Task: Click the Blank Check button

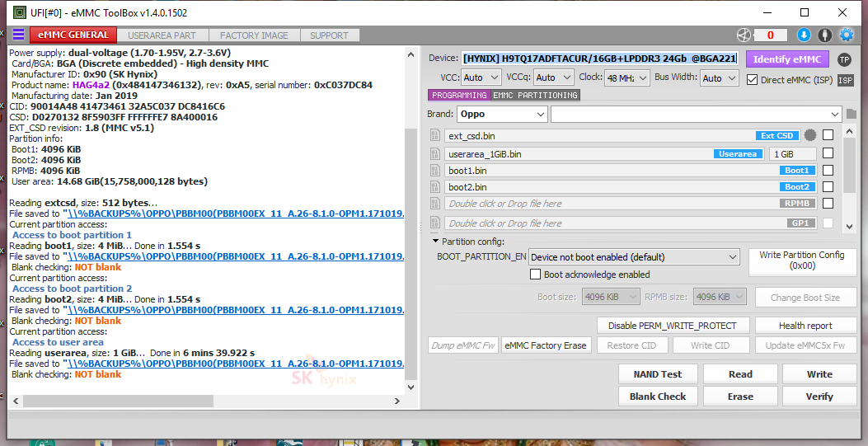Action: [658, 397]
